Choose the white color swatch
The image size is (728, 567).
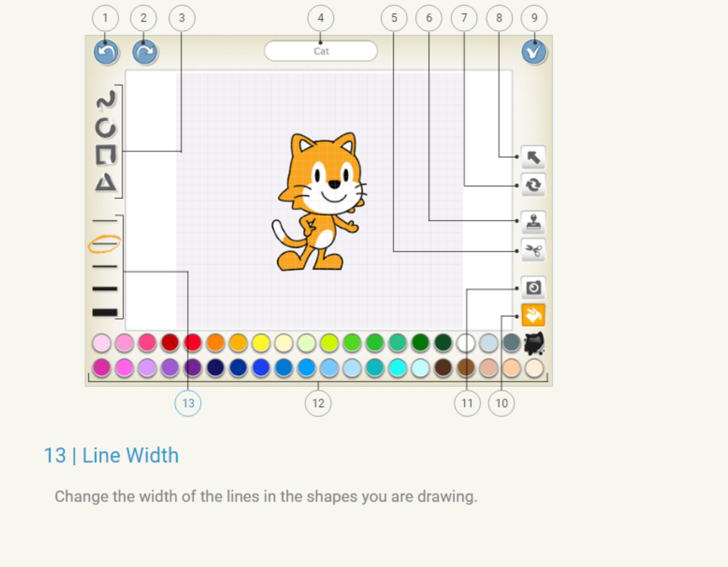tap(466, 343)
